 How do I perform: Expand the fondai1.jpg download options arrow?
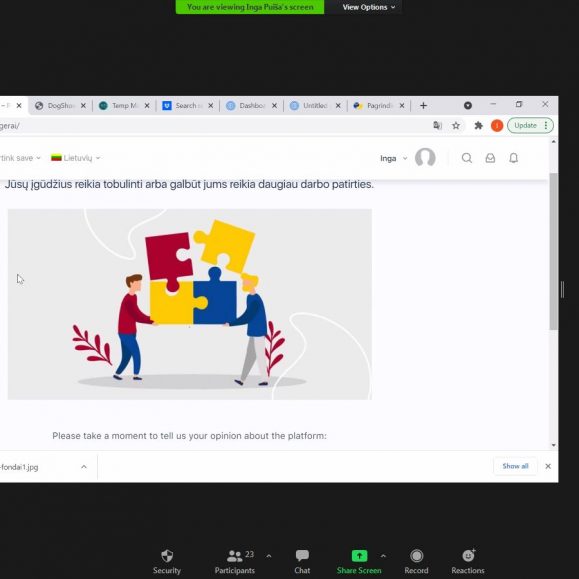[84, 467]
